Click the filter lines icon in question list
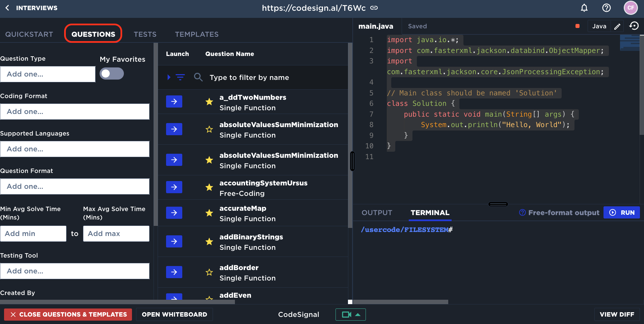The height and width of the screenshot is (324, 644). [x=180, y=77]
